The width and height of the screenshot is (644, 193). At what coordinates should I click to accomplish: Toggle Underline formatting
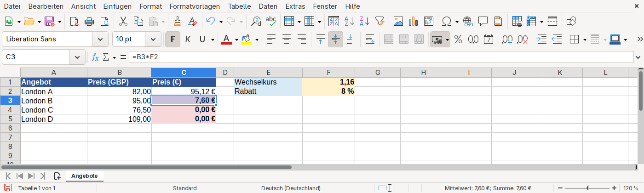point(202,40)
